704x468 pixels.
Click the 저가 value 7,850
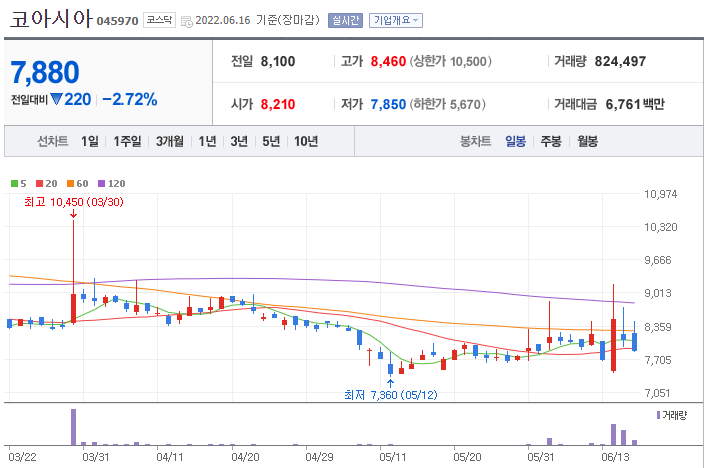tap(388, 104)
